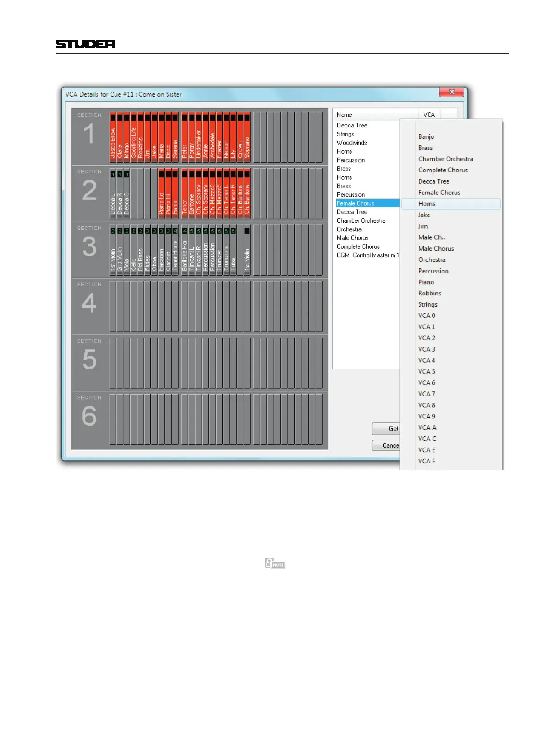Toggle the Clara channel strip in Section 1
Image resolution: width=535 pixels, height=756 pixels.
120,137
